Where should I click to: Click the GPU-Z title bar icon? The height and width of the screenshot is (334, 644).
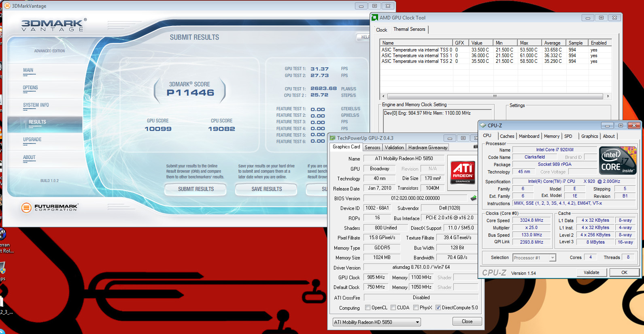[333, 138]
